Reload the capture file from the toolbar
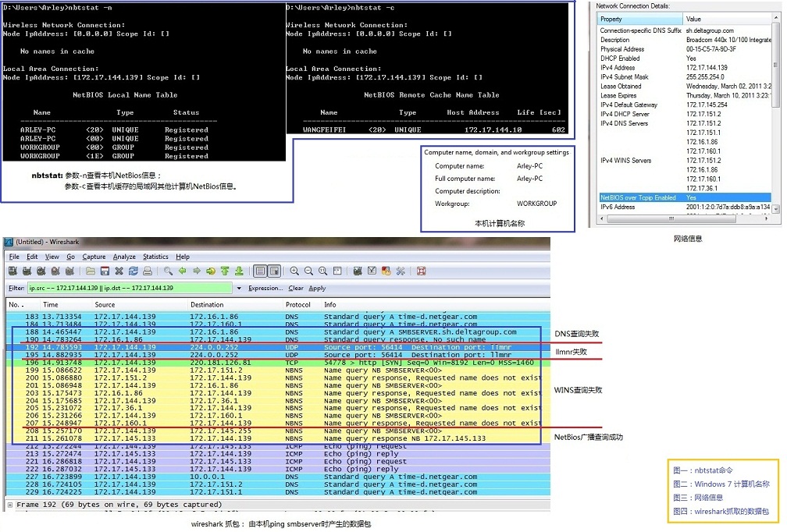Screen dimensions: 787x532 pyautogui.click(x=133, y=271)
